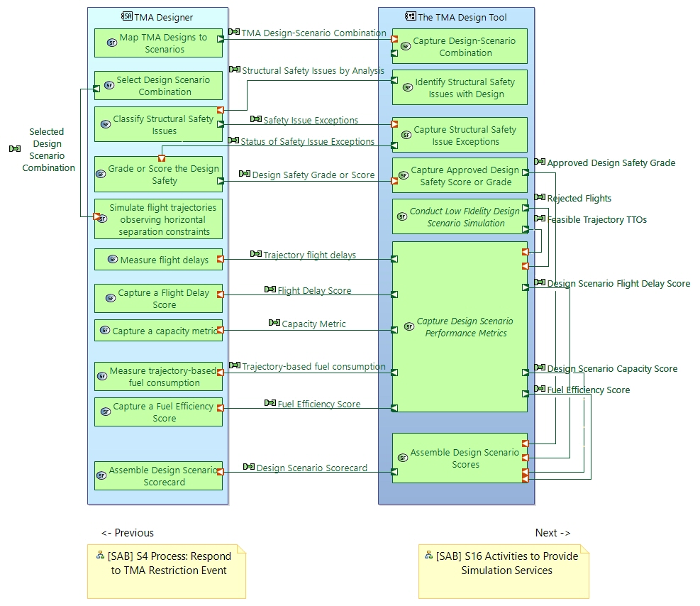Click function icon of Capture Design Scenario Performance Metrics
Screen dimensions: 700x606
409,326
